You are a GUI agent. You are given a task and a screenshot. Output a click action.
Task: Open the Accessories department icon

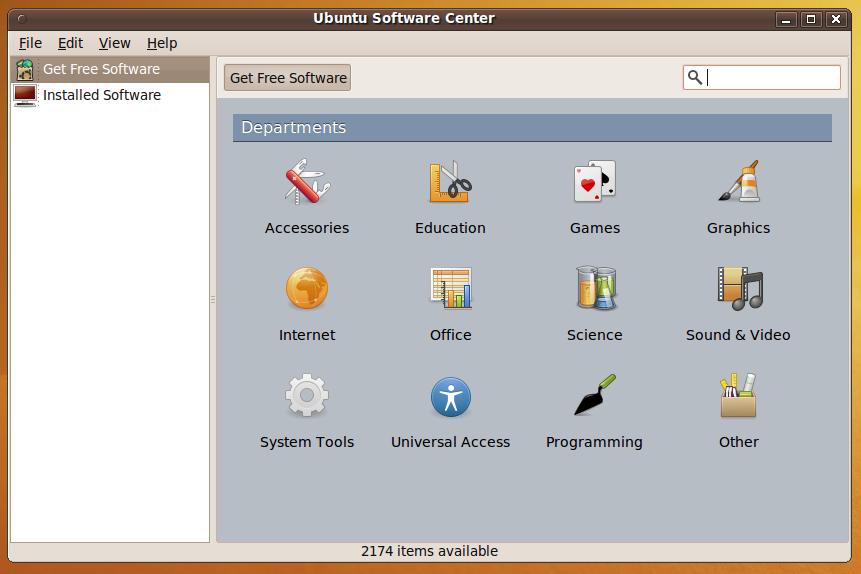(306, 184)
